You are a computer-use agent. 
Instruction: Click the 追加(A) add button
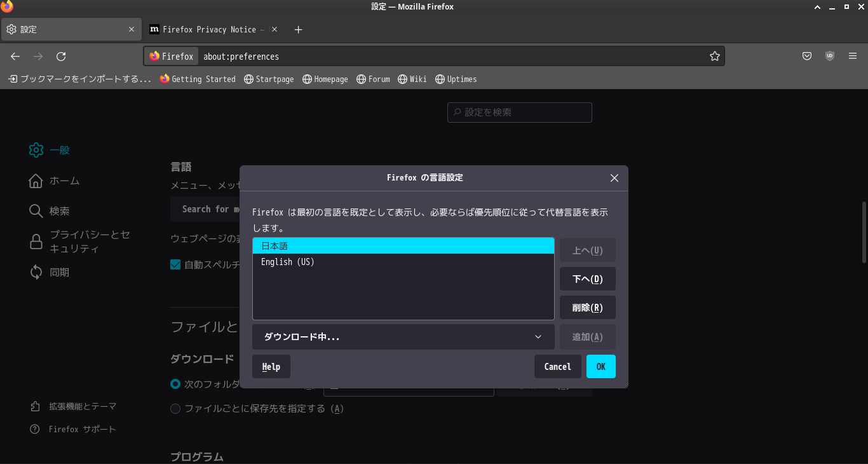point(588,337)
